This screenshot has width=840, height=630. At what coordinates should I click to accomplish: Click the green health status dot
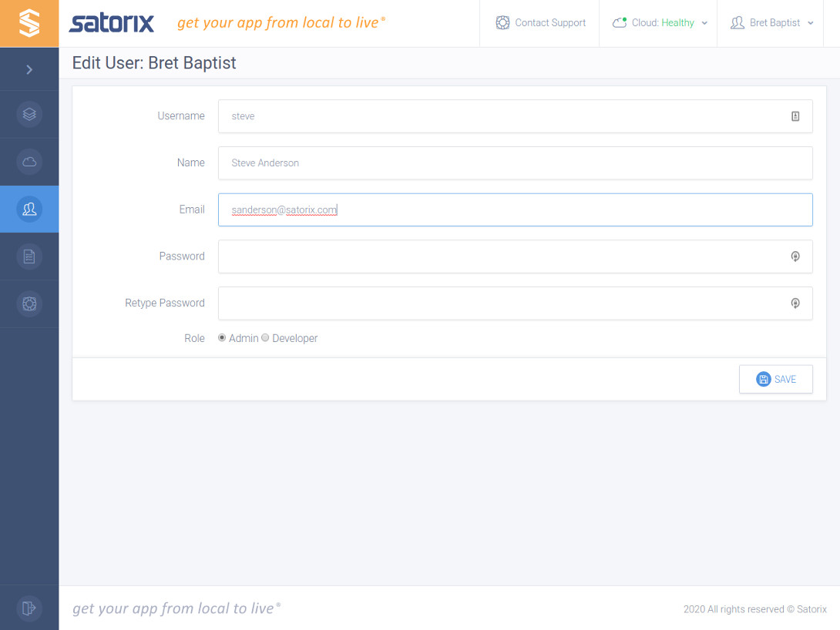623,18
